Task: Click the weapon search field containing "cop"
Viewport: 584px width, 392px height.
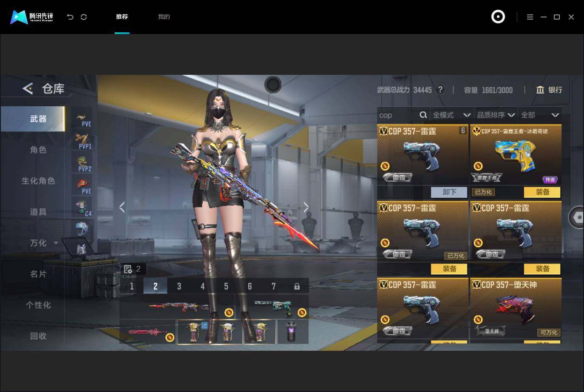Action: 397,115
